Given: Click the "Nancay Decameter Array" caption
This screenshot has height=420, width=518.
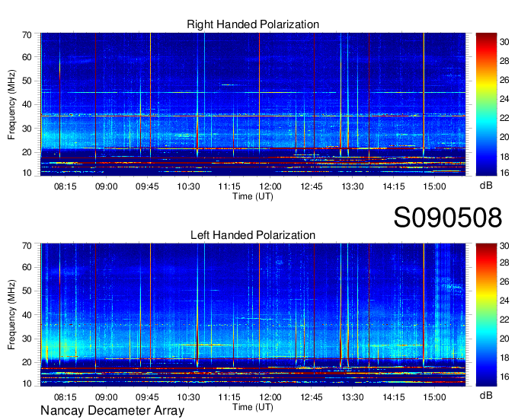Looking at the screenshot, I should (x=112, y=411).
